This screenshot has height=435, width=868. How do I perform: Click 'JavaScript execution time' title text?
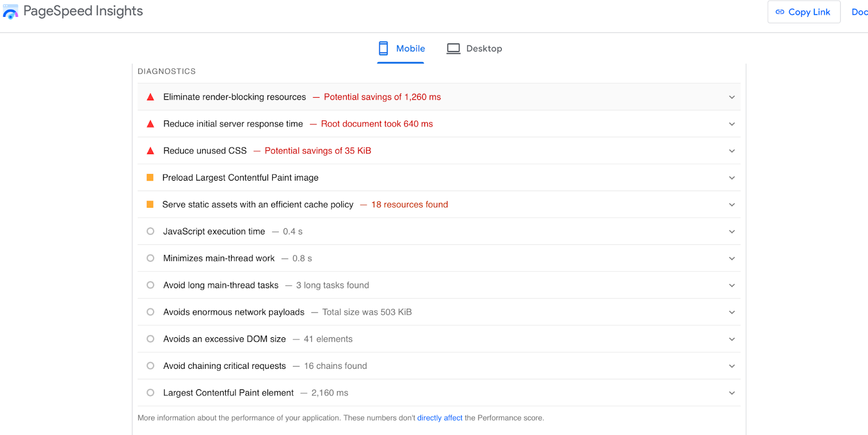click(214, 232)
